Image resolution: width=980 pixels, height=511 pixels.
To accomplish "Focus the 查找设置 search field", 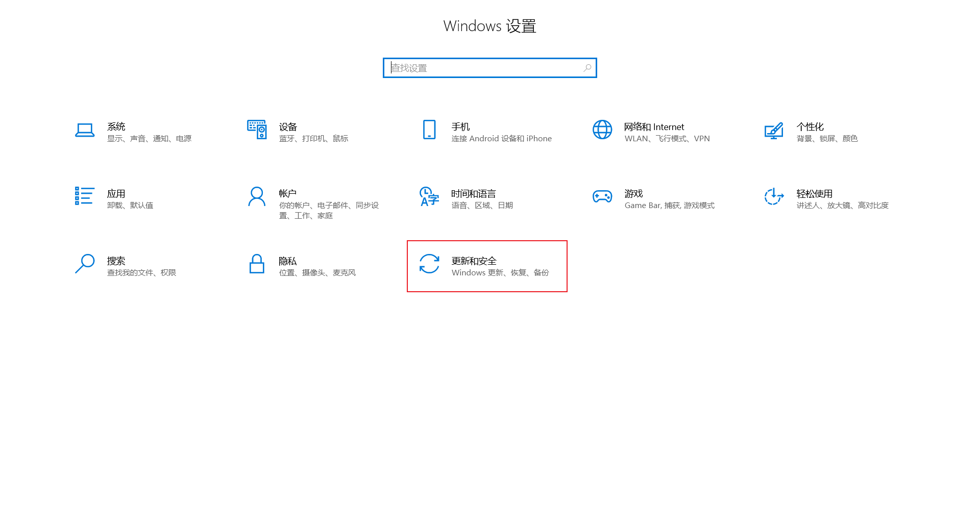I will [490, 68].
